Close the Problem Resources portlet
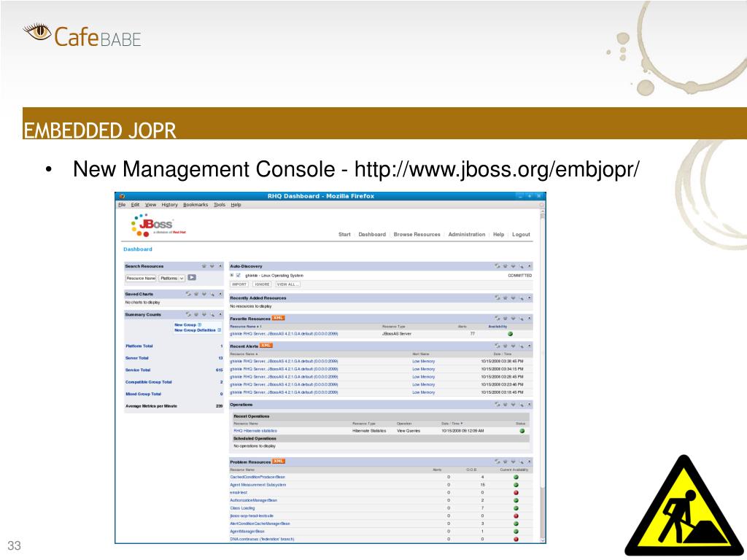This screenshot has height=560, width=747. (x=530, y=462)
